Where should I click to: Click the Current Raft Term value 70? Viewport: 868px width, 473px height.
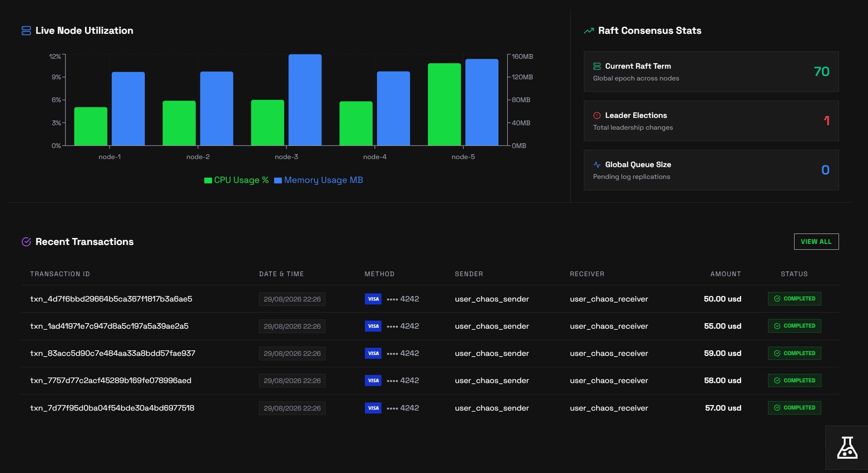[821, 72]
